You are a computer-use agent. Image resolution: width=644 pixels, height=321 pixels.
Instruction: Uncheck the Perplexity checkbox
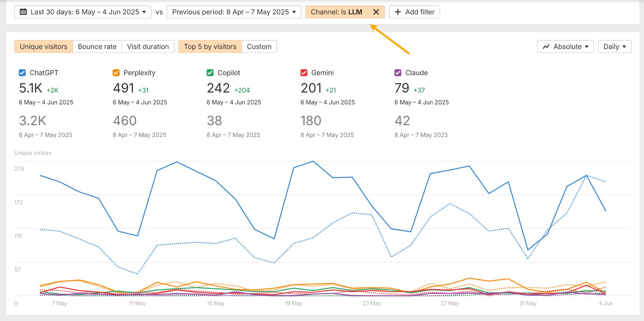116,73
